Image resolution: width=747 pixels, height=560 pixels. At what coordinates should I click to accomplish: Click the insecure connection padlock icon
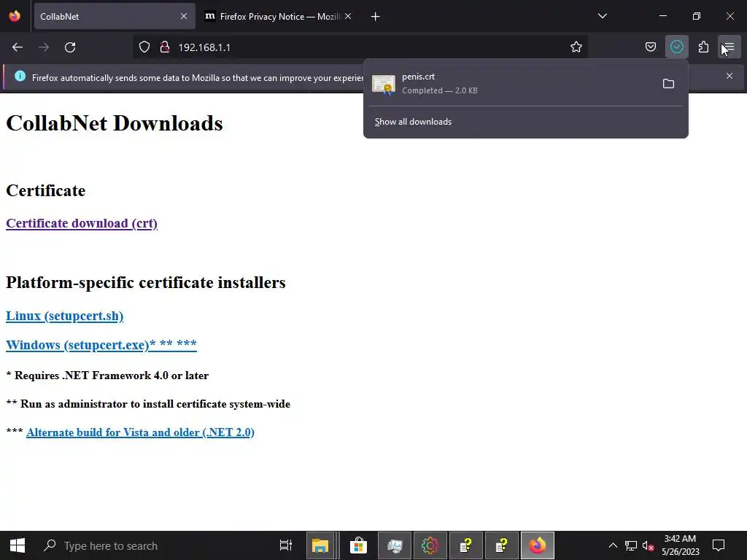[165, 47]
